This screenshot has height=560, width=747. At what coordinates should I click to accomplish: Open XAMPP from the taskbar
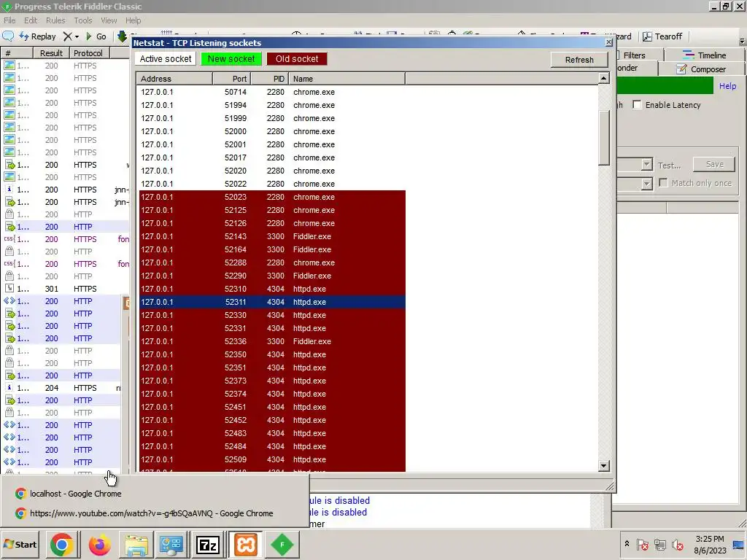tap(245, 544)
